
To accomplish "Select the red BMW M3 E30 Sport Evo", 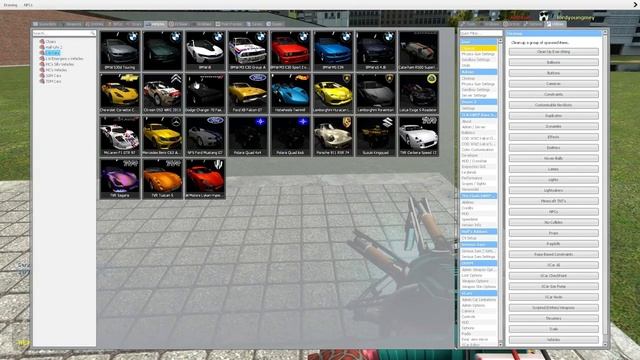I will (290, 51).
